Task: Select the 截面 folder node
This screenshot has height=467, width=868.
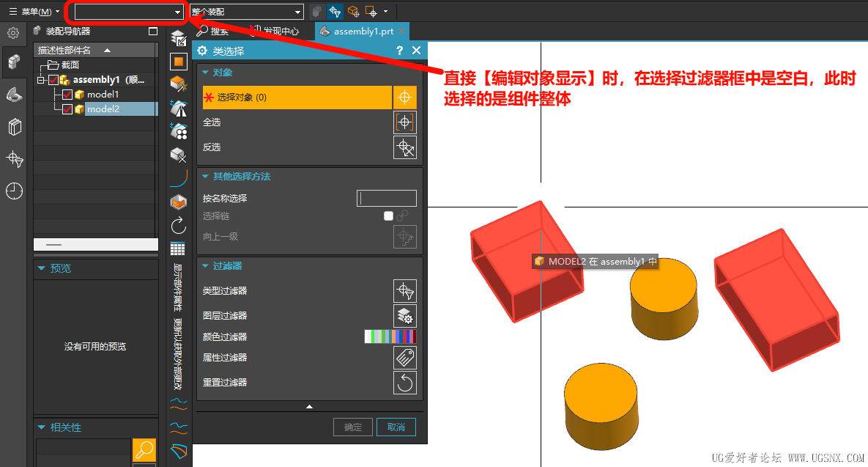Action: pyautogui.click(x=70, y=65)
